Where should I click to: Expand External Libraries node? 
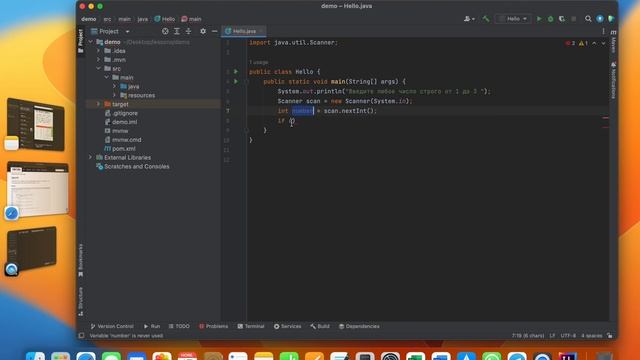click(91, 157)
